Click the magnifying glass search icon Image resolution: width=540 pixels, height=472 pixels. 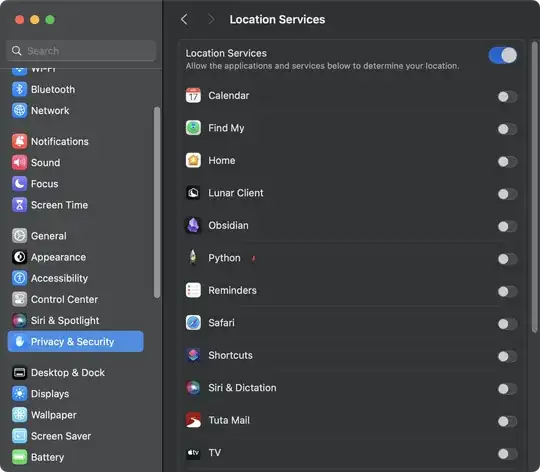[17, 51]
